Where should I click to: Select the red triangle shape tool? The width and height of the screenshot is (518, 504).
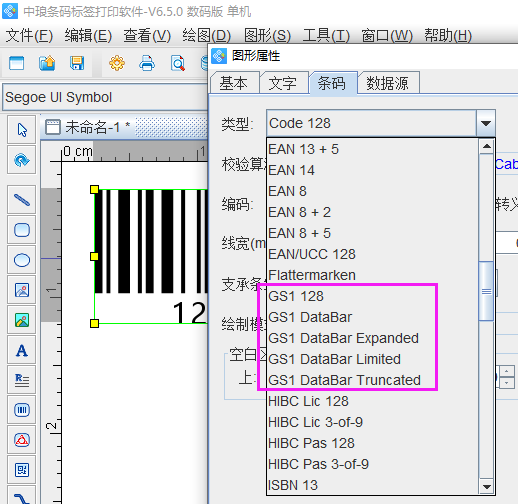[x=22, y=440]
